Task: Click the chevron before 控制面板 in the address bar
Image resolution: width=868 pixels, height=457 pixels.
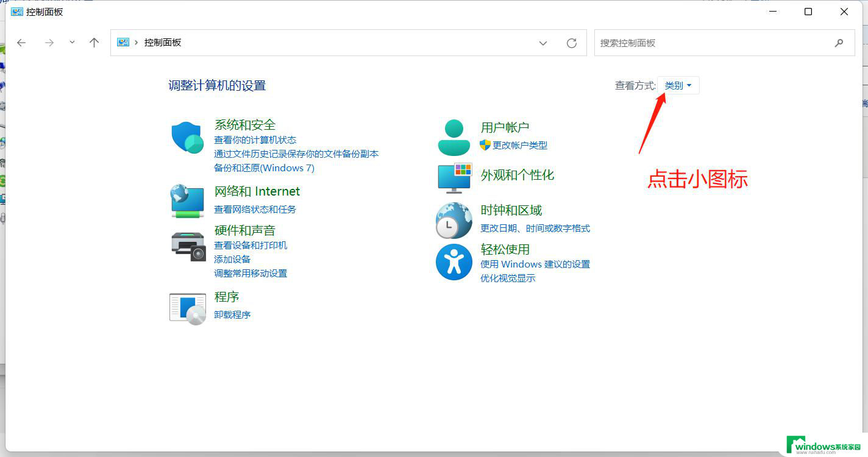Action: (136, 43)
